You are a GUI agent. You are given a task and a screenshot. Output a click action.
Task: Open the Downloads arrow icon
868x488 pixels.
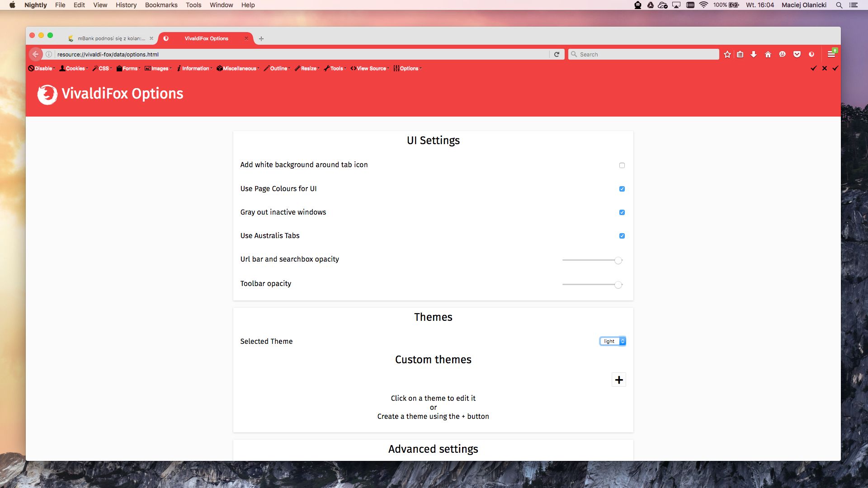754,54
